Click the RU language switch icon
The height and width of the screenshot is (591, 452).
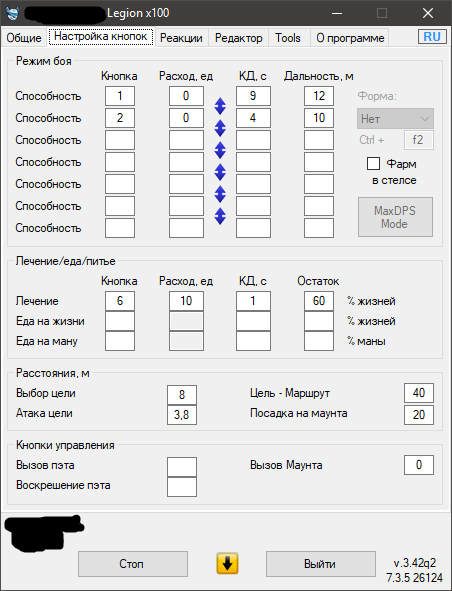pos(432,37)
